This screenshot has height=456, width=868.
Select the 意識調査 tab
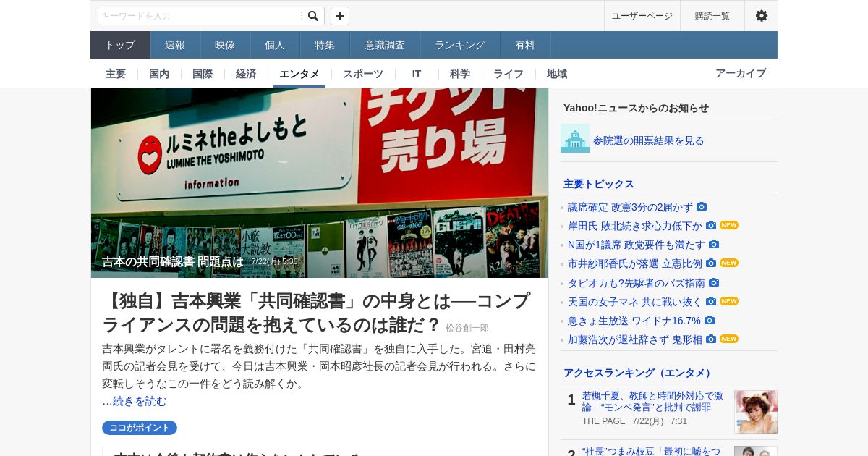tap(385, 45)
